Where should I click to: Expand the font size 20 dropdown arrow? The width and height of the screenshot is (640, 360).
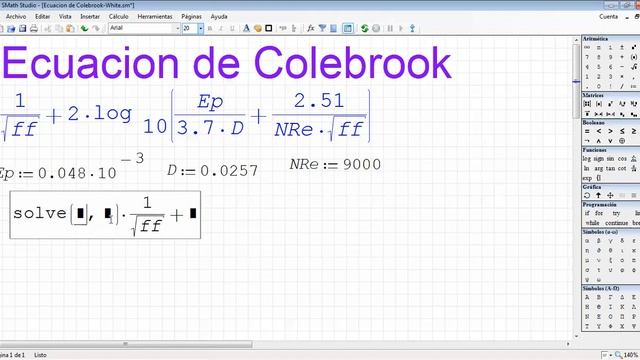pos(200,28)
